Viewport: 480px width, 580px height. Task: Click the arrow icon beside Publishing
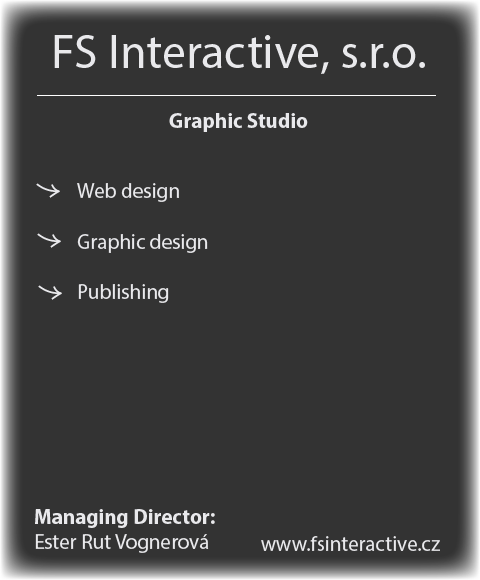click(x=50, y=292)
